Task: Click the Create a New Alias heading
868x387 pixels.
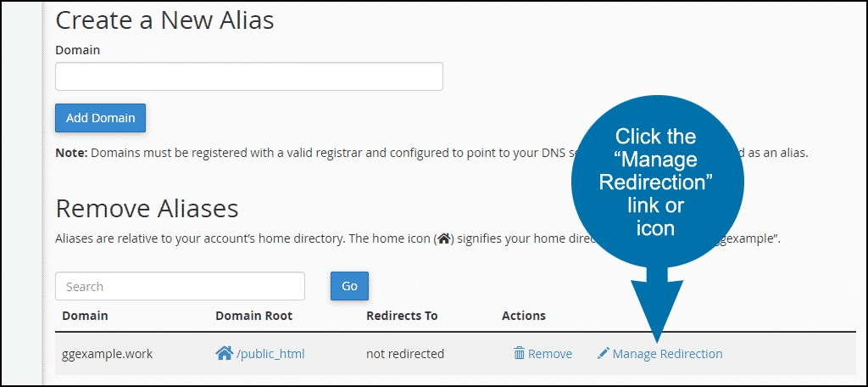Action: 164,18
